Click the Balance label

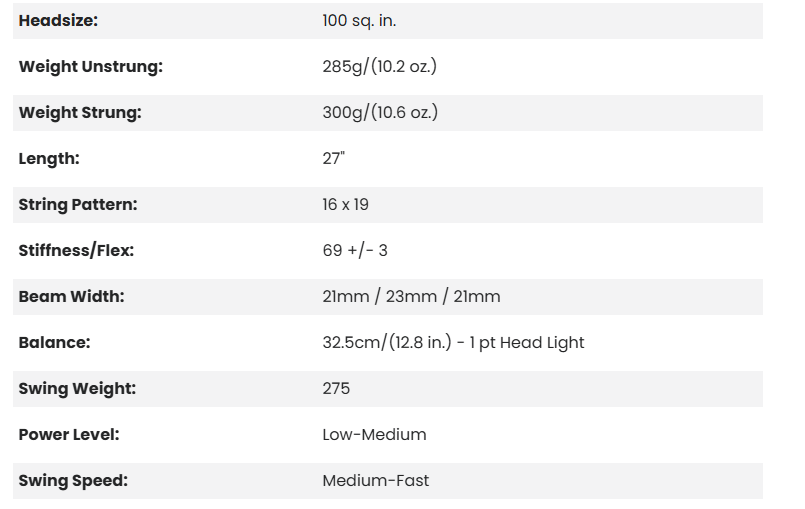click(54, 343)
